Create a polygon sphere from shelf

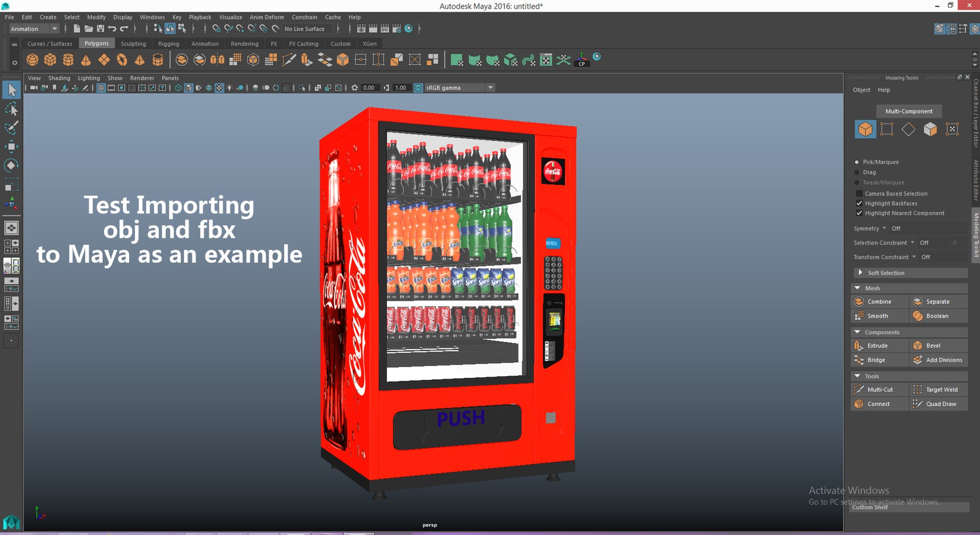(33, 60)
